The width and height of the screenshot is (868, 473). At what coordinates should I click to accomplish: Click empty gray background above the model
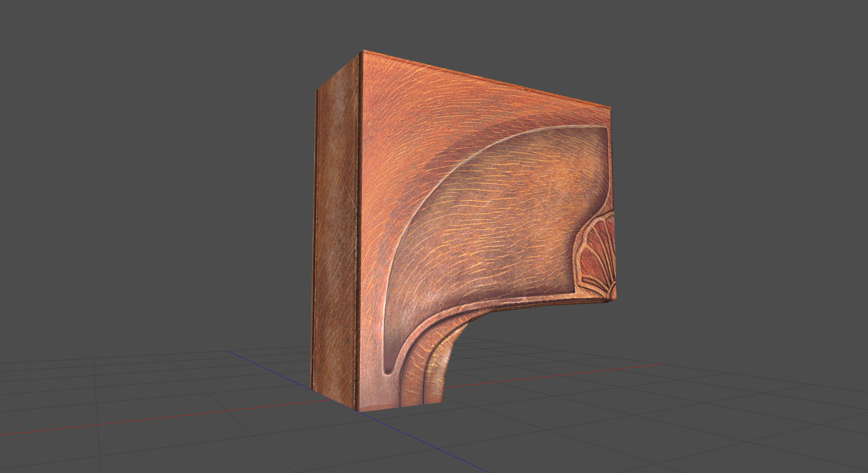pos(472,30)
